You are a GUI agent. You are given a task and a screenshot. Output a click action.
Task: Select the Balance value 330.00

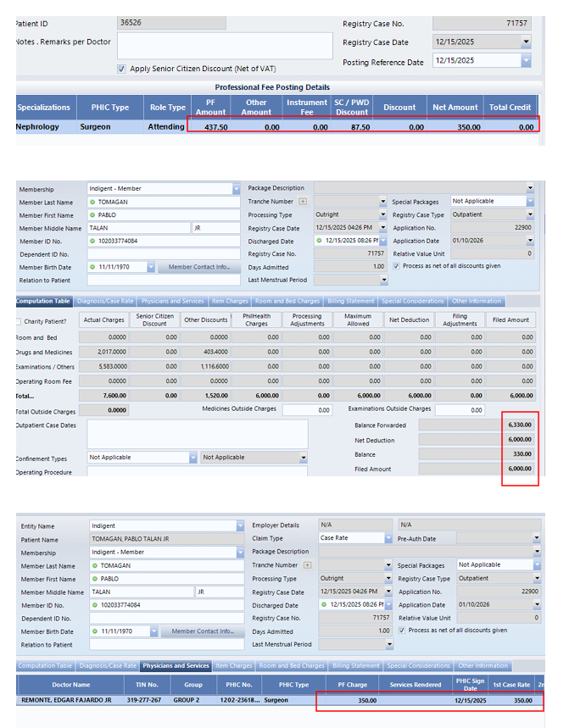[x=476, y=454]
